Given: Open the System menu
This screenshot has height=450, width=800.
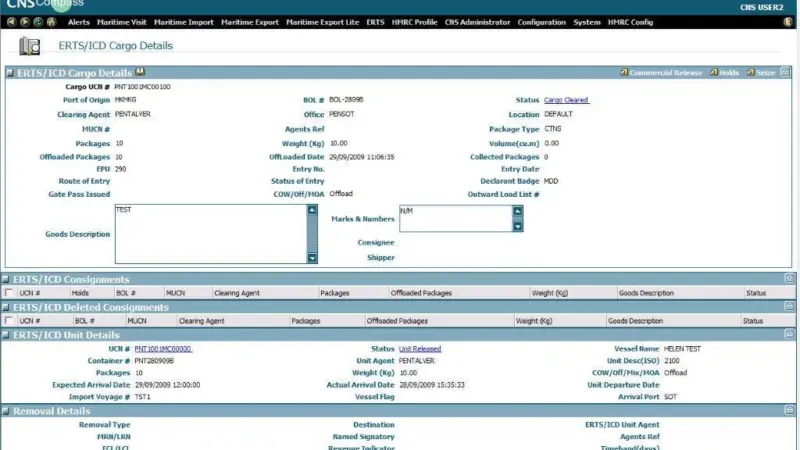Looking at the screenshot, I should 587,22.
